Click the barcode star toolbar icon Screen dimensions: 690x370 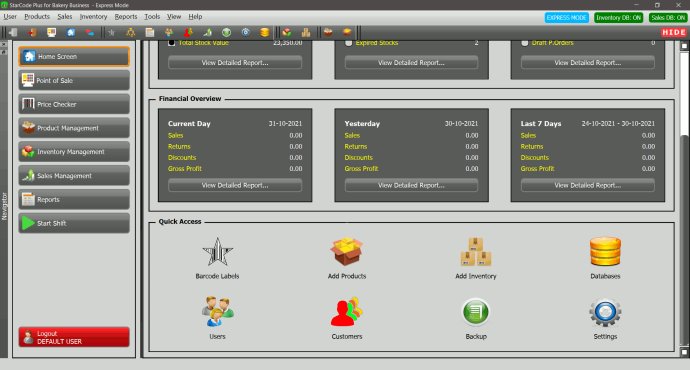(x=111, y=33)
